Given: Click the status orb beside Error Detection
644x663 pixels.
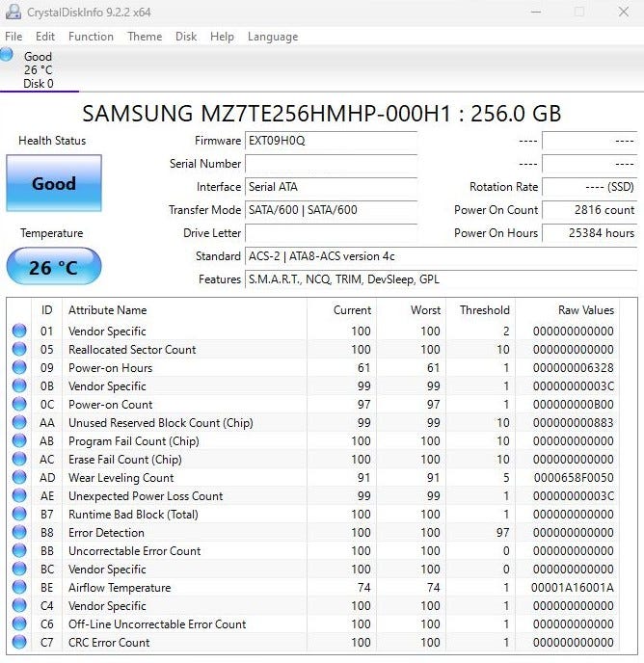Looking at the screenshot, I should [19, 533].
